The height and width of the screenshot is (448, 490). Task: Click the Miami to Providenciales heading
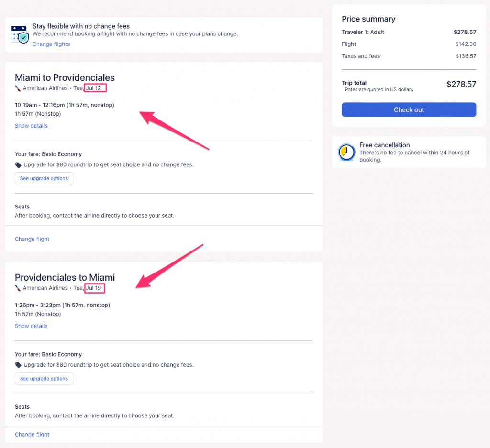[x=65, y=77]
